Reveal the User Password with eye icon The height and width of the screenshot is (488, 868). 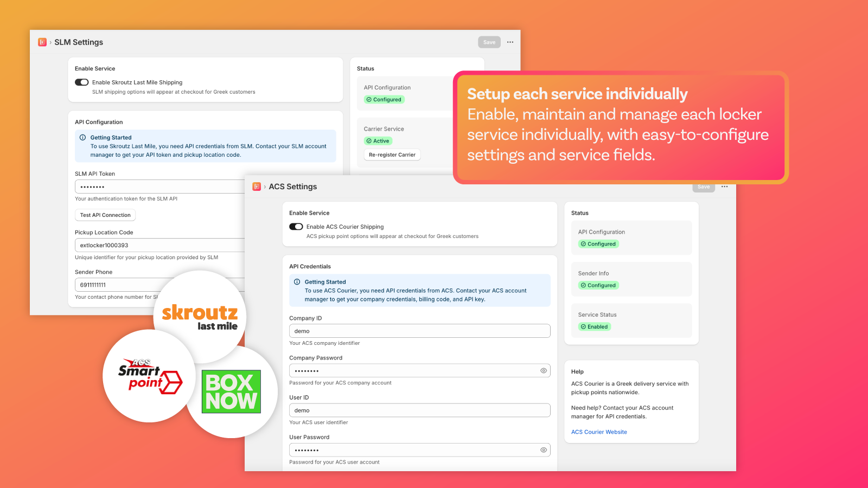click(x=543, y=450)
